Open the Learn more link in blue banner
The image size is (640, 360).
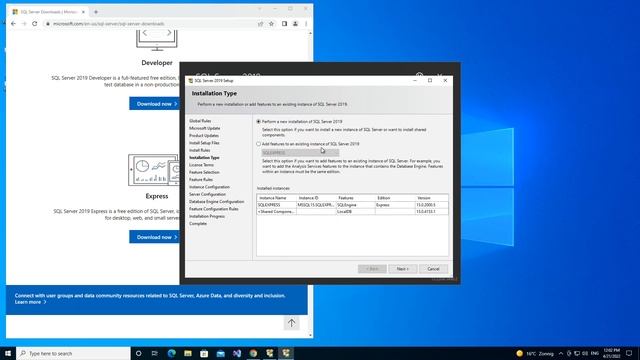point(31,302)
